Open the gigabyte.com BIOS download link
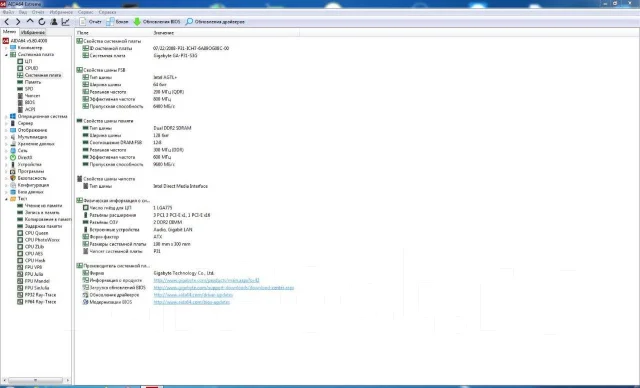The height and width of the screenshot is (388, 640). coord(224,288)
